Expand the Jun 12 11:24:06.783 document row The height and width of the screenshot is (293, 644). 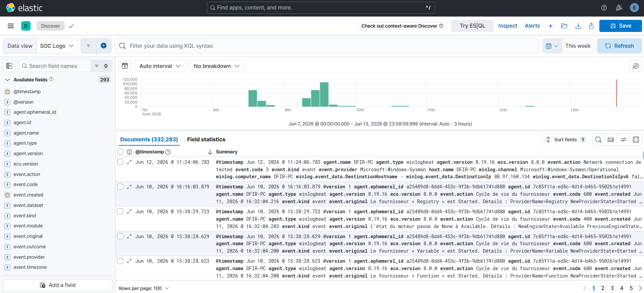tap(129, 162)
